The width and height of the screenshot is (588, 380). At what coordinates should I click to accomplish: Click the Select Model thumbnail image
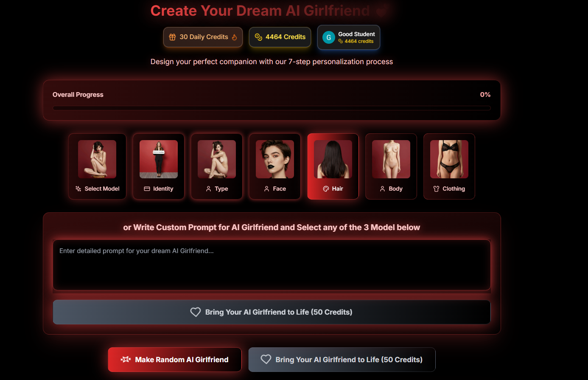point(97,159)
